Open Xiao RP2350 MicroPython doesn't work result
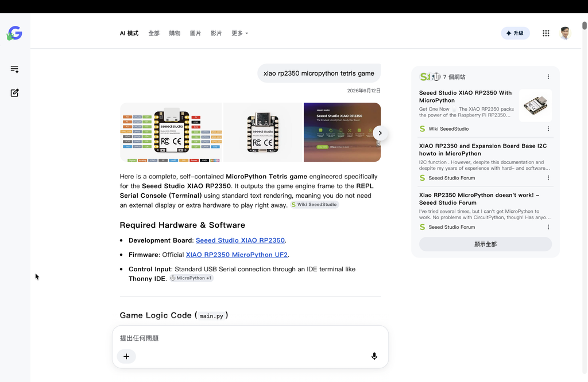This screenshot has width=588, height=382. [479, 199]
